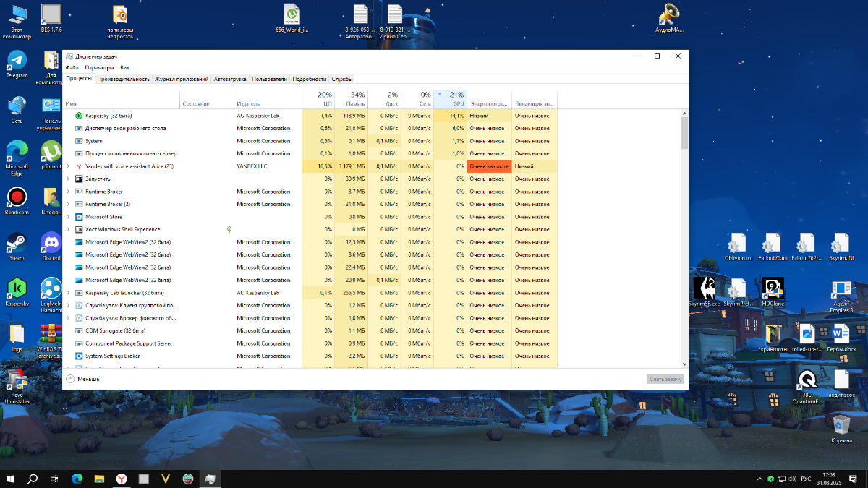Switch to the Подробности tab
Screen dimensions: 868x488
[310, 79]
